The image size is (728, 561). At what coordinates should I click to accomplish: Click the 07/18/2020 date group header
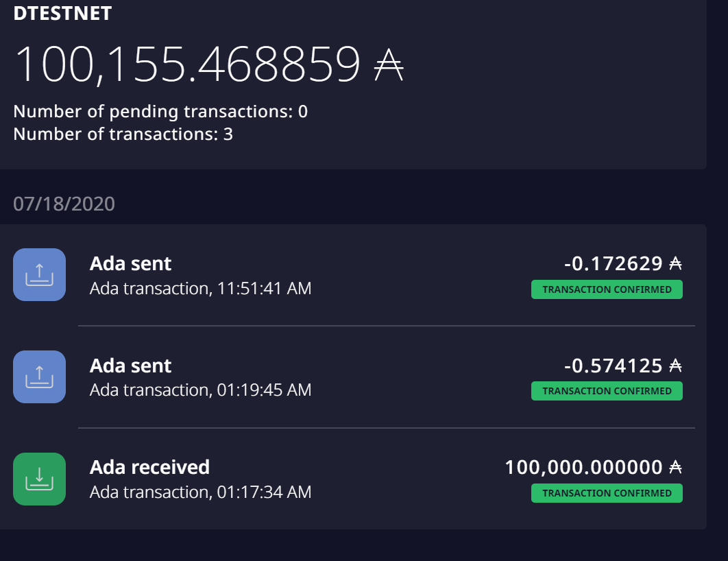pos(65,203)
